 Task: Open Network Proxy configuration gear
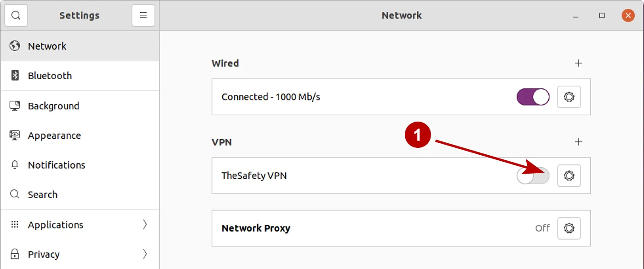pos(569,228)
